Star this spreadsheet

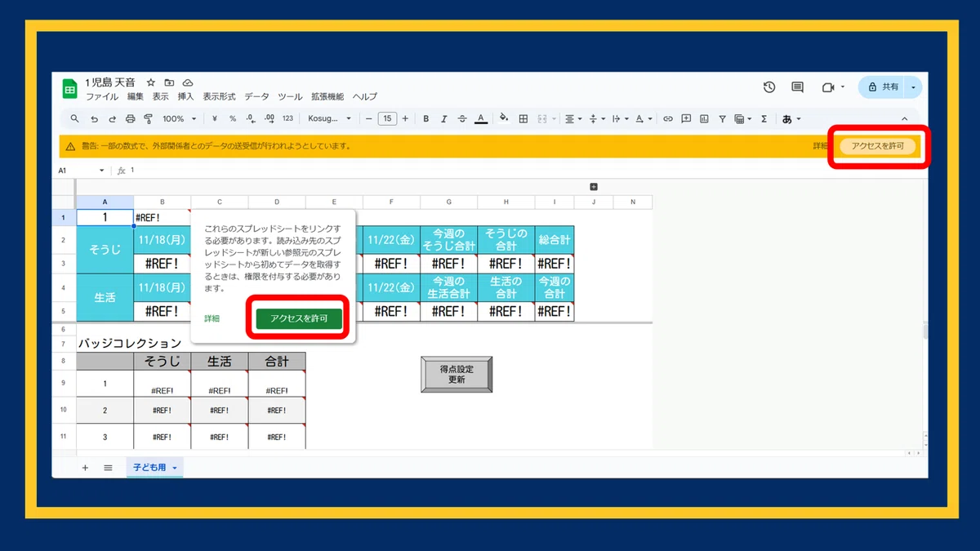[x=151, y=83]
